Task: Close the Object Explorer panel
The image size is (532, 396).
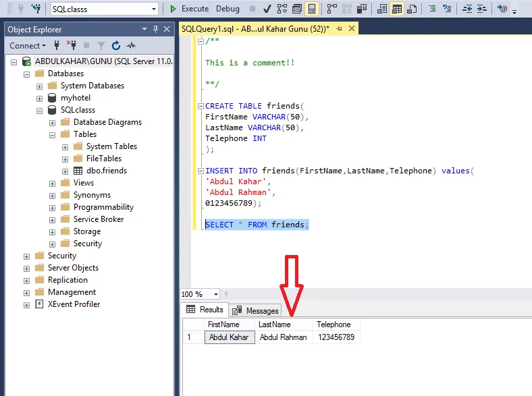Action: click(167, 29)
